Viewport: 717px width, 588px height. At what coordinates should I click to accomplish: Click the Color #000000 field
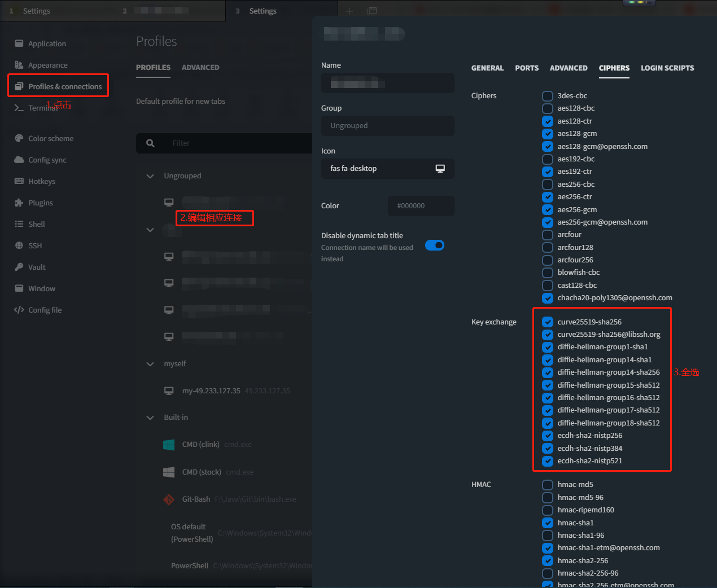point(421,206)
